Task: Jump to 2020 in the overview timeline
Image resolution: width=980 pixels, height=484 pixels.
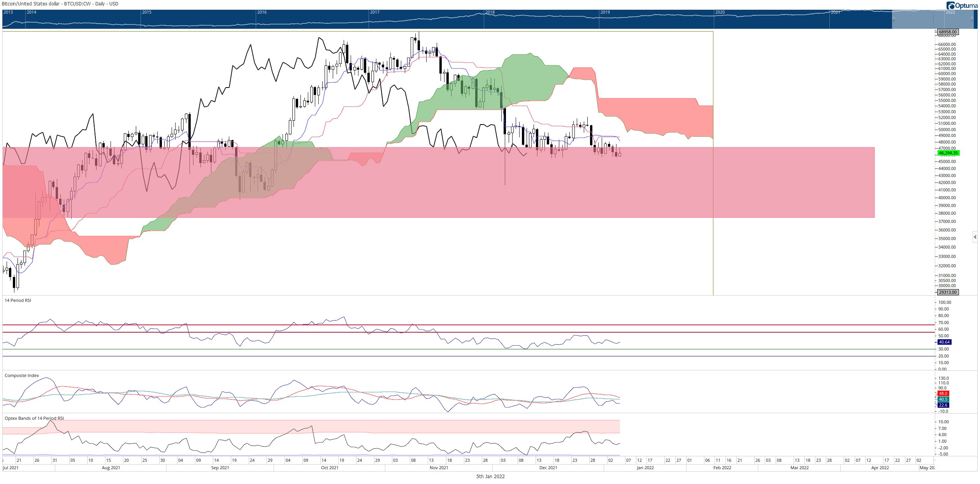Action: pyautogui.click(x=720, y=12)
